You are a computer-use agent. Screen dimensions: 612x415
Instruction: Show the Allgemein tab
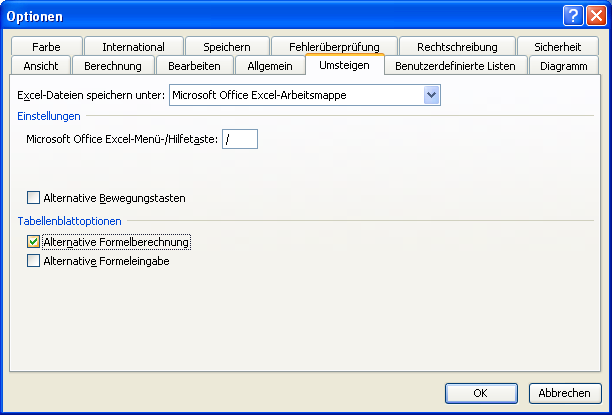pyautogui.click(x=270, y=66)
